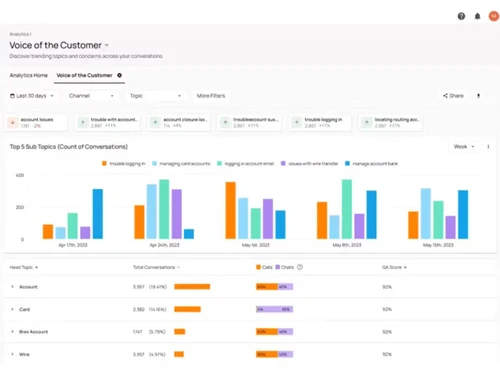Screen dimensions: 500x375
Task: Click up-arrow icon on locating routing card
Action: click(367, 123)
